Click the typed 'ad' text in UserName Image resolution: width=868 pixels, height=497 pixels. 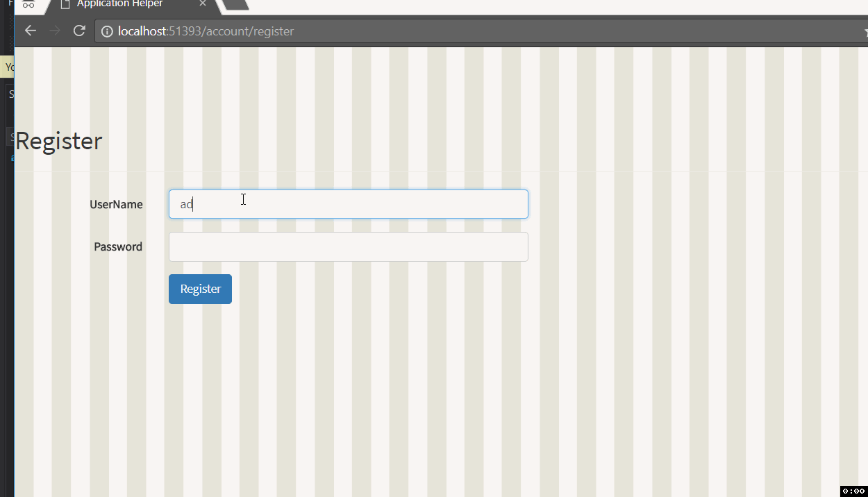coord(186,205)
